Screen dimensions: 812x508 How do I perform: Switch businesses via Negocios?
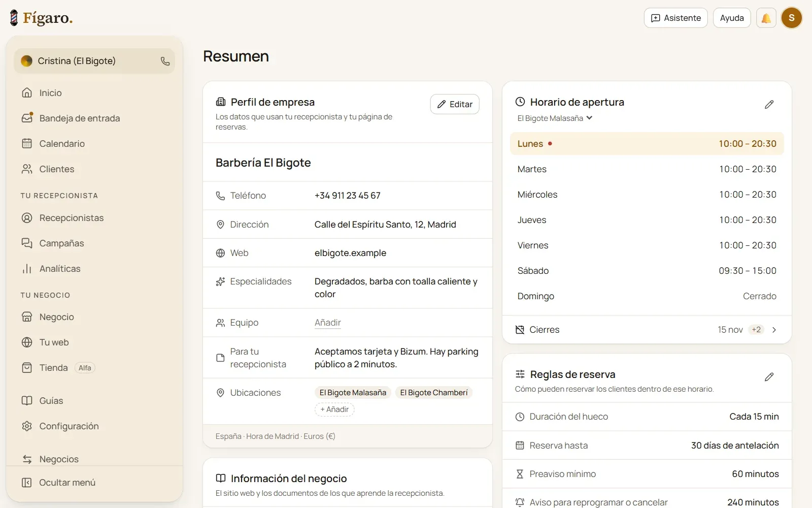(x=94, y=459)
